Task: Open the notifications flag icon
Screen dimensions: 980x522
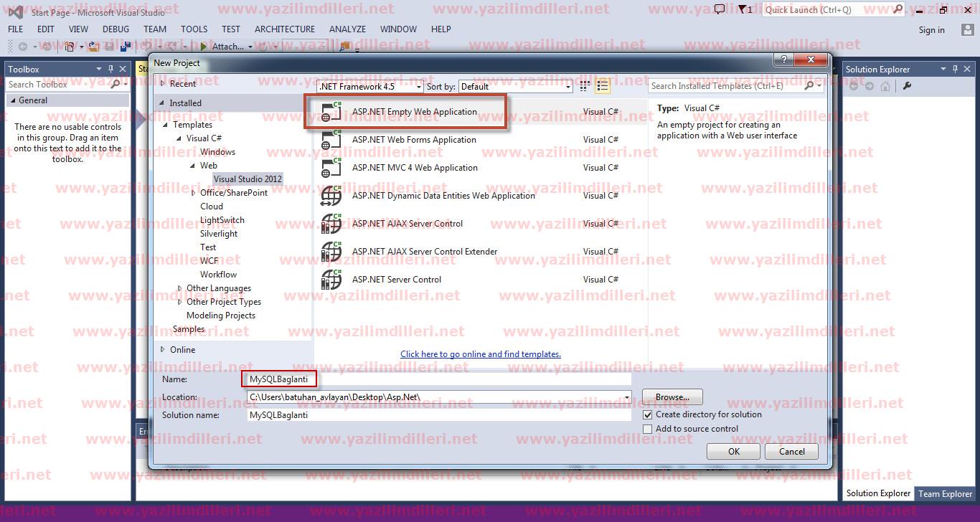Action: (742, 9)
